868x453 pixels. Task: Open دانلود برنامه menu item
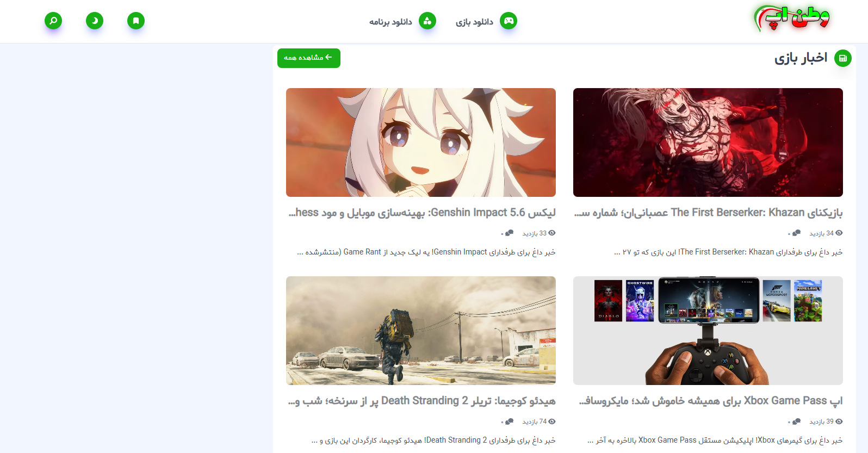390,22
